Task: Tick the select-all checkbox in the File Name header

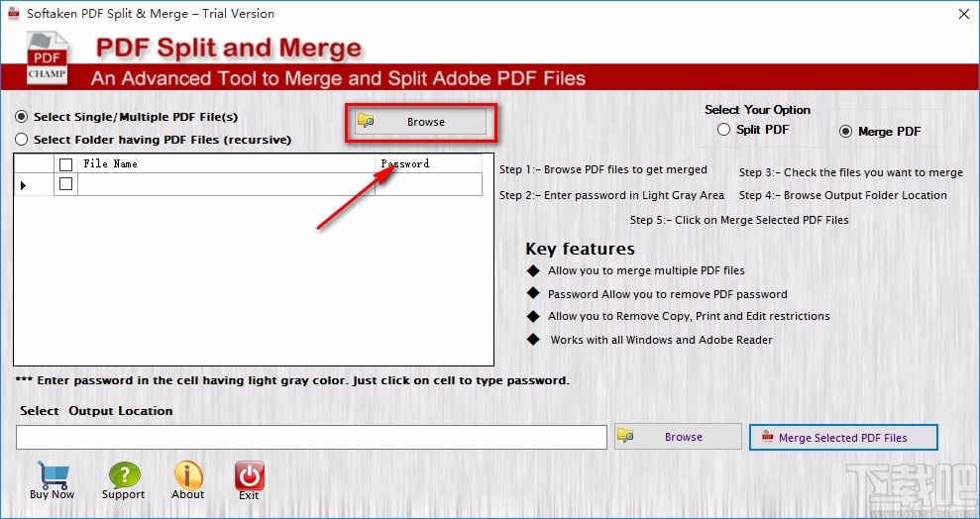Action: pyautogui.click(x=65, y=164)
